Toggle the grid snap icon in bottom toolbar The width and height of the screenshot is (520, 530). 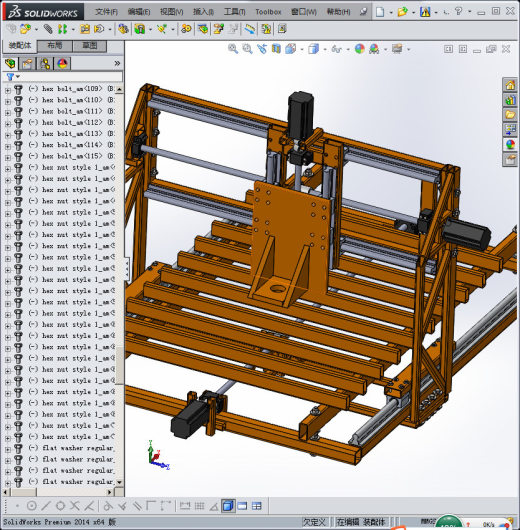[199, 506]
